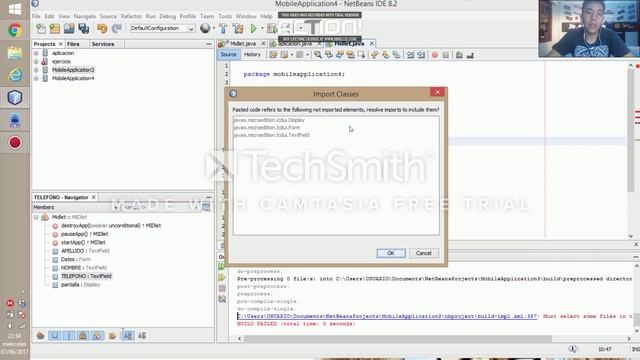Viewport: 640px width, 360px height.
Task: Switch to the History editor view
Action: click(252, 55)
